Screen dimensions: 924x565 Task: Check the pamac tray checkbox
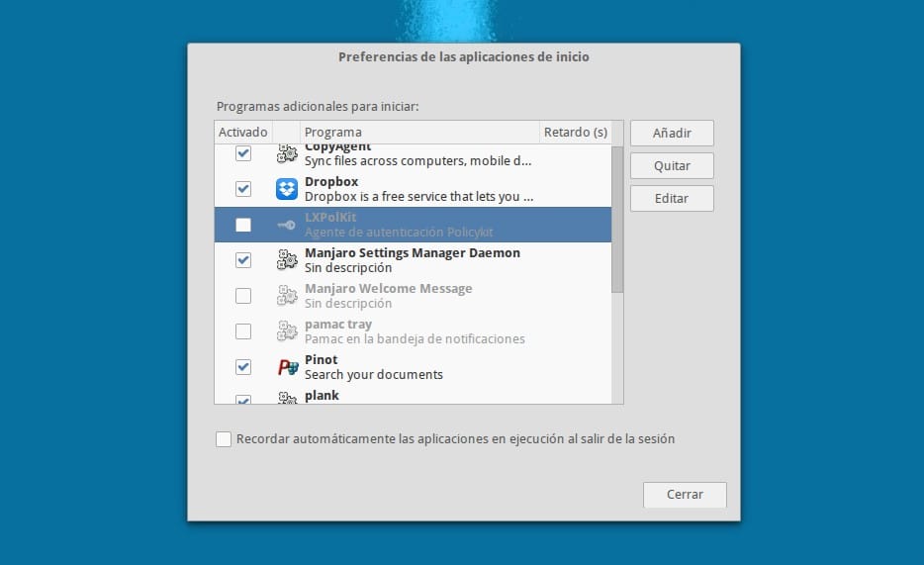pos(242,331)
